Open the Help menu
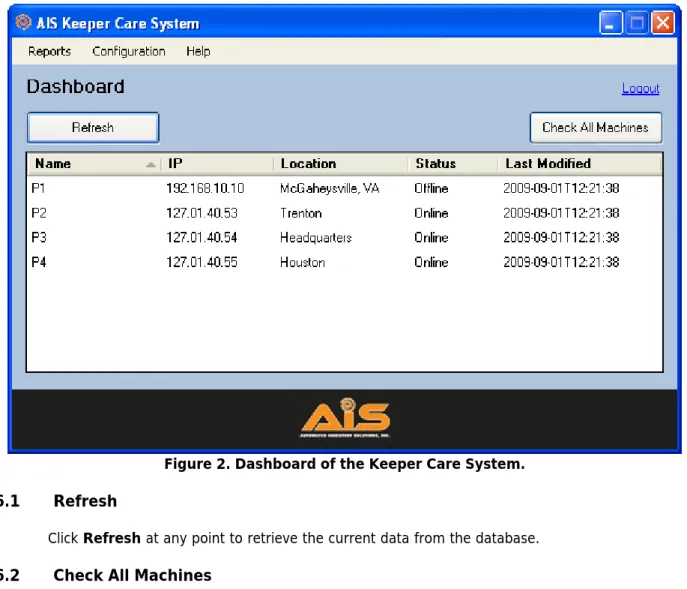 click(x=198, y=51)
